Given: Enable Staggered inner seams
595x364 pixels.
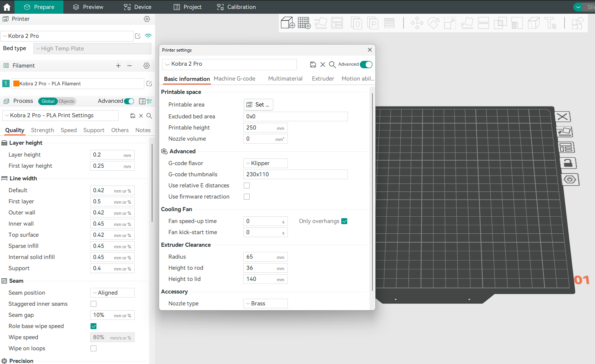Looking at the screenshot, I should pyautogui.click(x=93, y=304).
